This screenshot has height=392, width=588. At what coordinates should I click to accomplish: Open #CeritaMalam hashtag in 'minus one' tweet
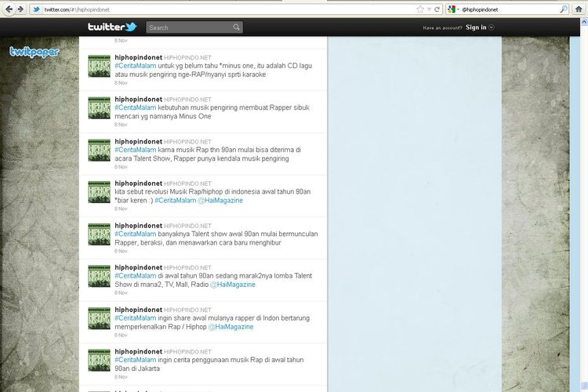(x=136, y=66)
